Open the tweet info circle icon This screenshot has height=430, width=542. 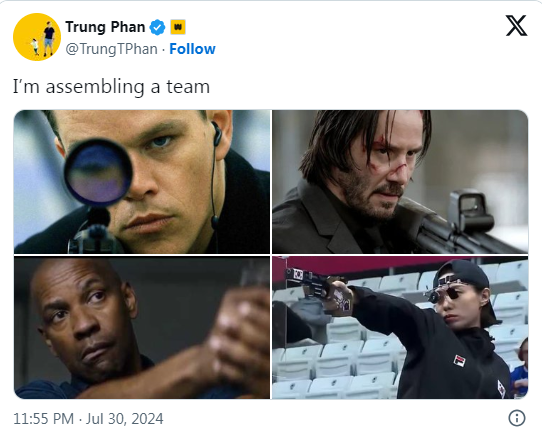click(x=517, y=418)
